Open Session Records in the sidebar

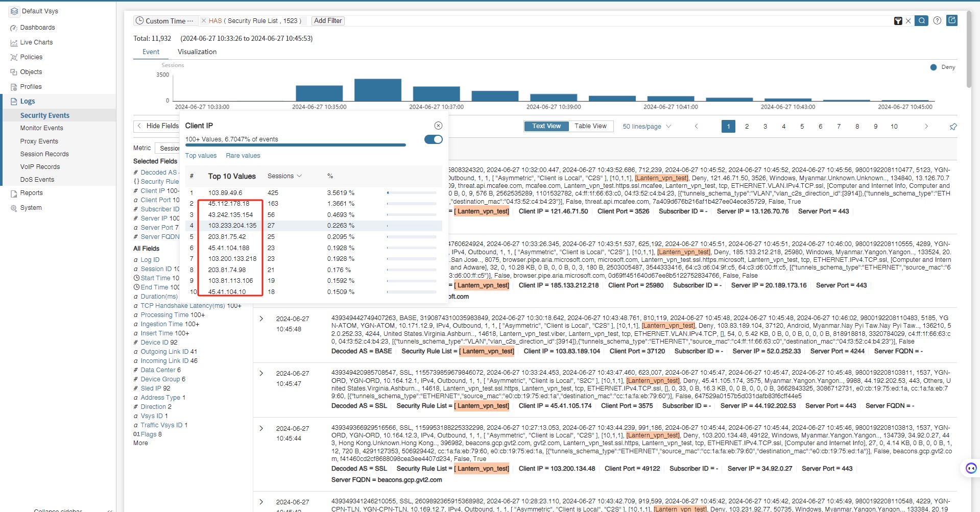click(x=44, y=154)
